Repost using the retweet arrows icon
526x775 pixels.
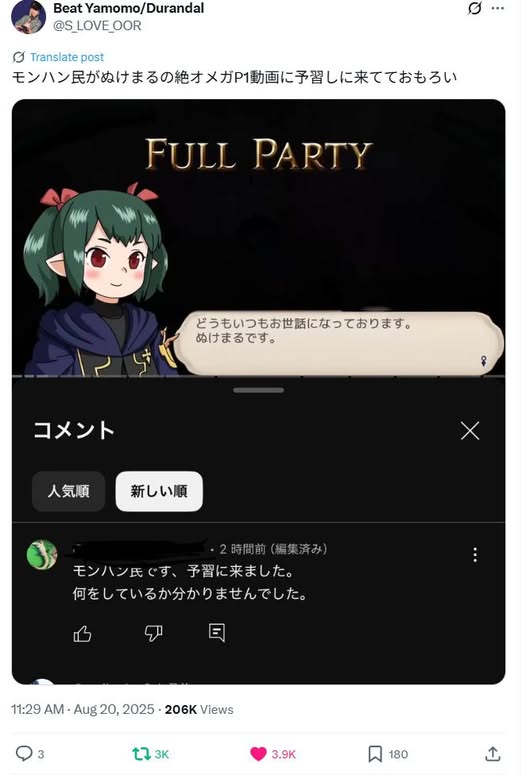point(141,754)
